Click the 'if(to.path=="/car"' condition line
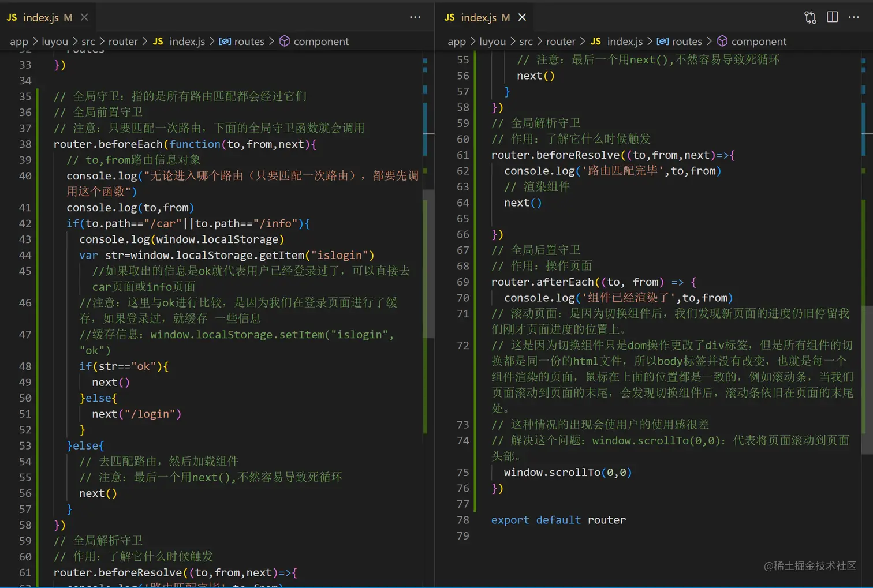 coord(188,223)
